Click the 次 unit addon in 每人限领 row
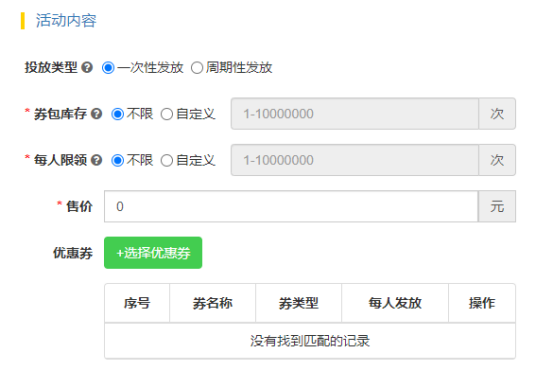Image resolution: width=554 pixels, height=371 pixels. 497,160
